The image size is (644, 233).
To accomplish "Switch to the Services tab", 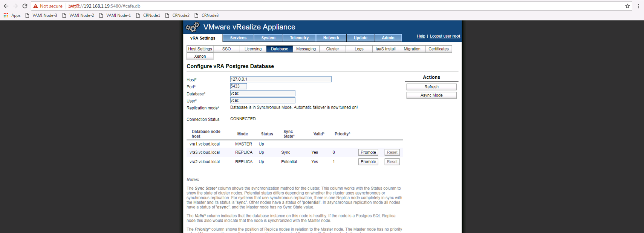I will [x=238, y=38].
